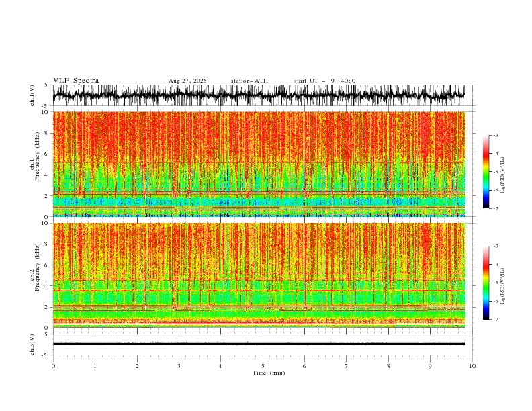Screen dimensions: 532x411
Task: Click the log(PSD) label beside ch.1 colorbar
Action: (x=503, y=175)
